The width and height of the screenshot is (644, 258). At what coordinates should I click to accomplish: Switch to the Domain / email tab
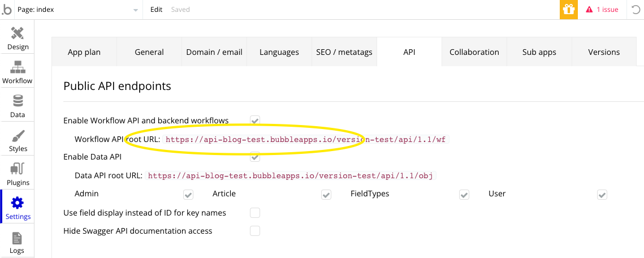[214, 51]
